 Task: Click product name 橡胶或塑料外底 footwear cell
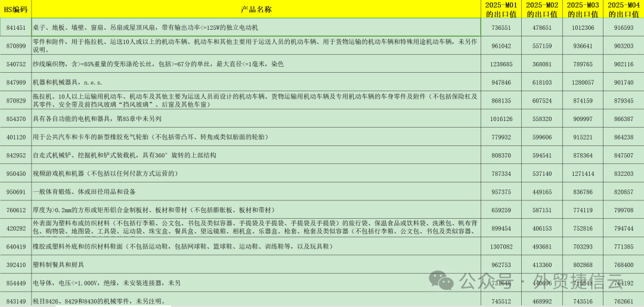(x=256, y=246)
